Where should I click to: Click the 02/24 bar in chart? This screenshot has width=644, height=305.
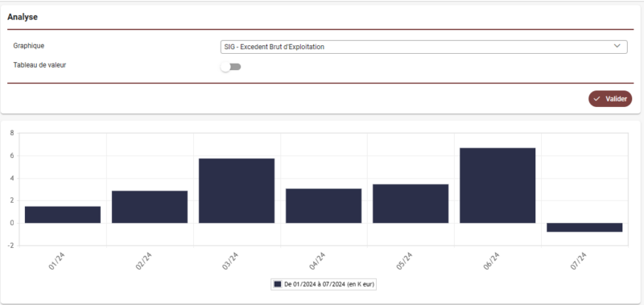click(x=150, y=207)
